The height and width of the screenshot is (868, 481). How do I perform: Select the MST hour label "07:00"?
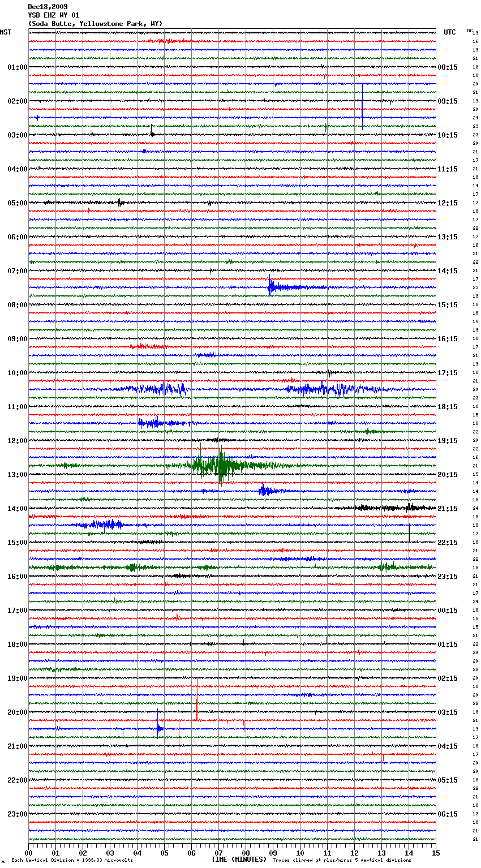tap(18, 271)
